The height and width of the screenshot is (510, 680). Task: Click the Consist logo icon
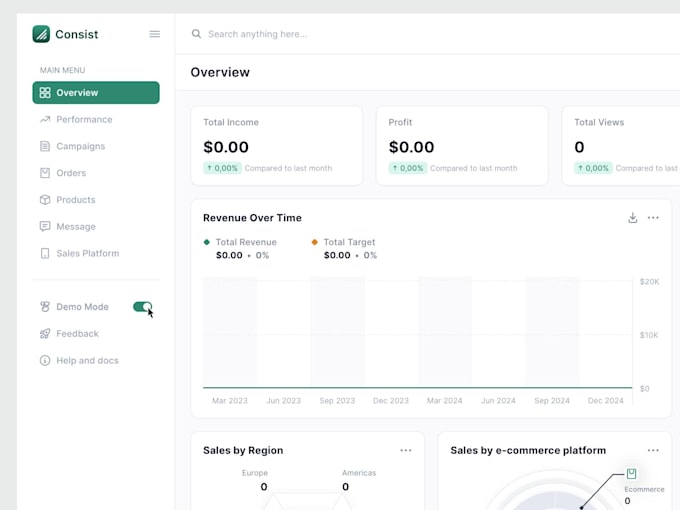click(41, 34)
